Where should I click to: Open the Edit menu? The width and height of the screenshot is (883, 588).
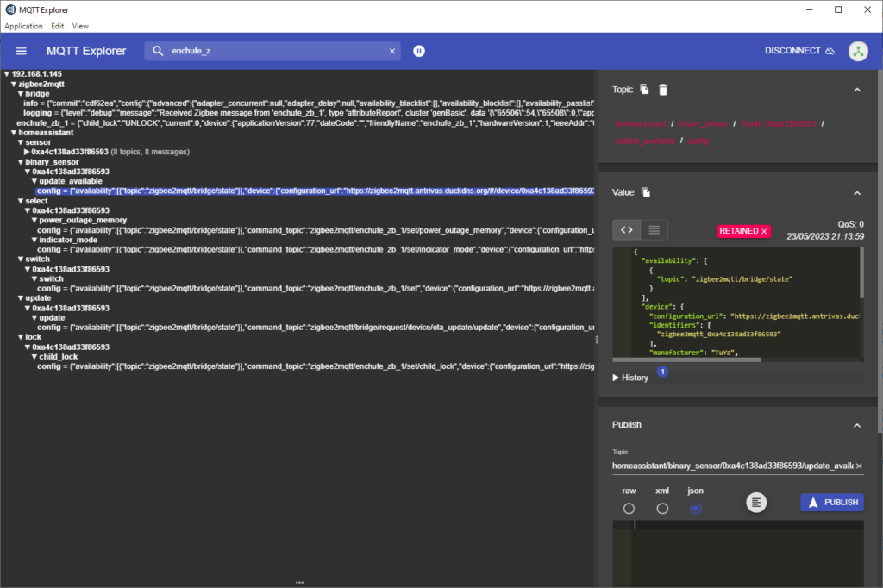pyautogui.click(x=58, y=26)
